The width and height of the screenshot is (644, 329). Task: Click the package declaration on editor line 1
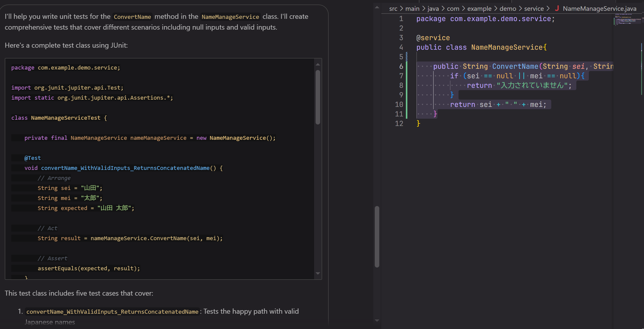tap(486, 19)
